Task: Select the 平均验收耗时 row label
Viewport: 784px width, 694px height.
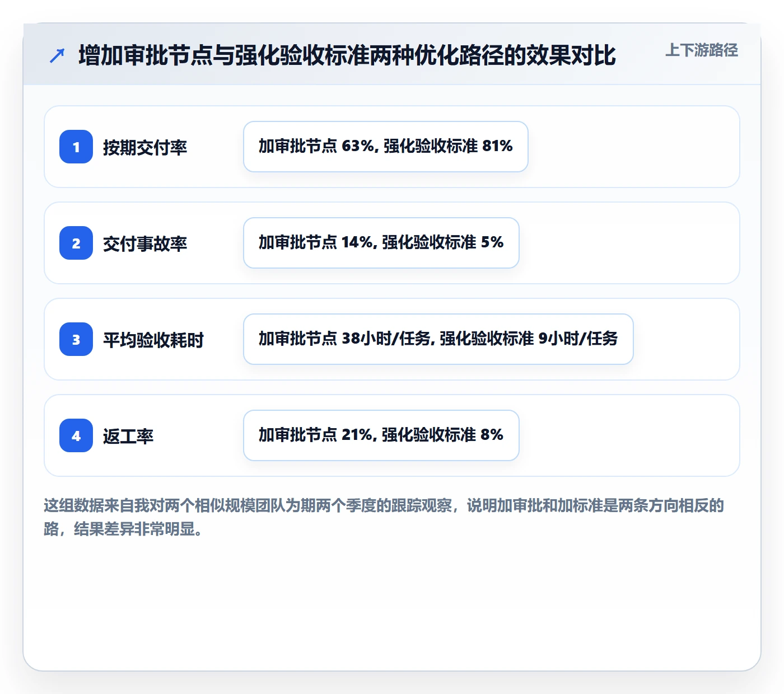Action: (153, 340)
